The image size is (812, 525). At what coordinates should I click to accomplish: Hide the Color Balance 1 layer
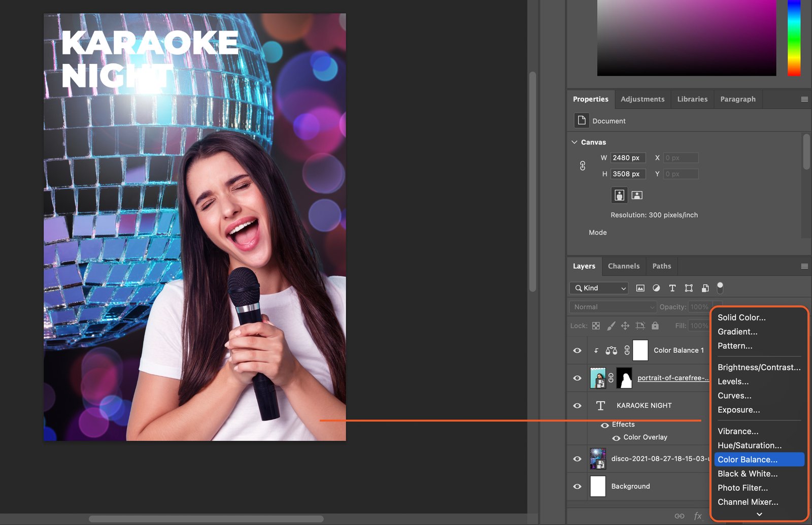577,350
